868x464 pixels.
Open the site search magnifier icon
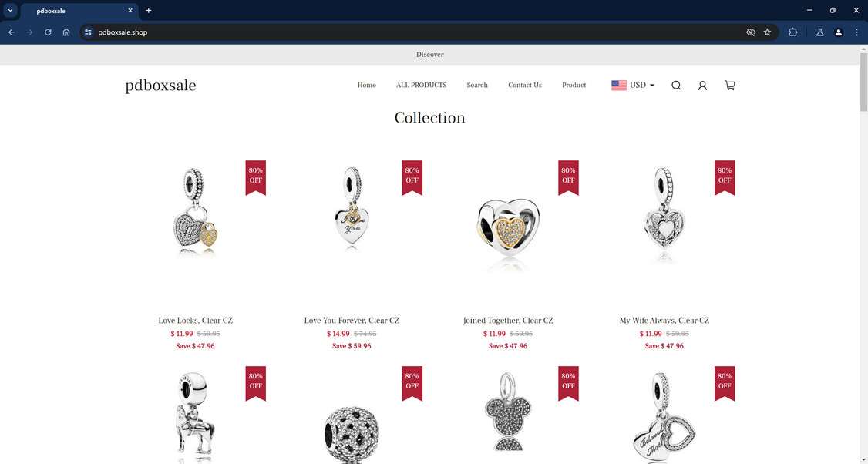tap(676, 86)
